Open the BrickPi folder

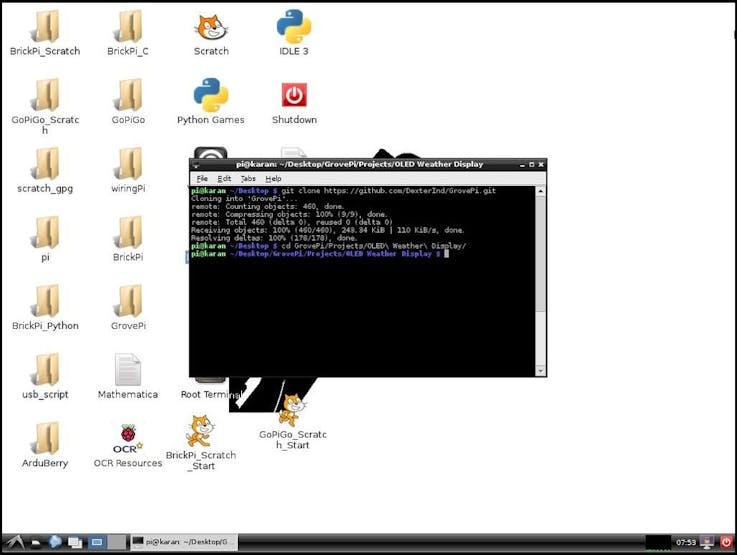(x=128, y=233)
